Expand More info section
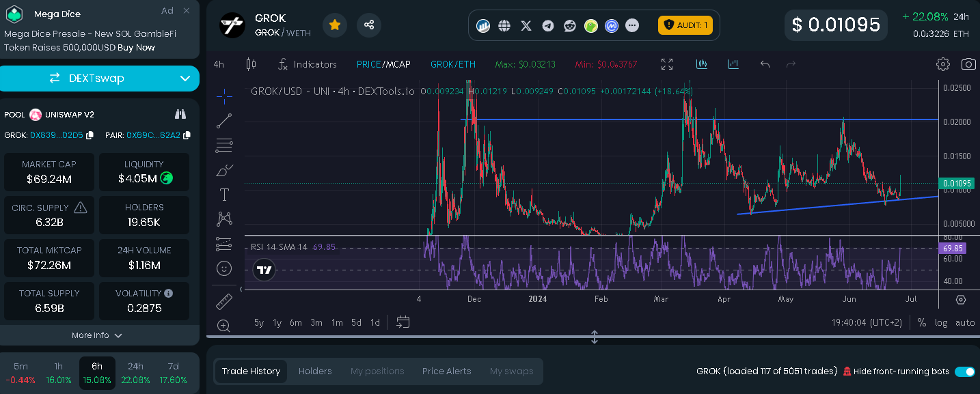 coord(97,335)
